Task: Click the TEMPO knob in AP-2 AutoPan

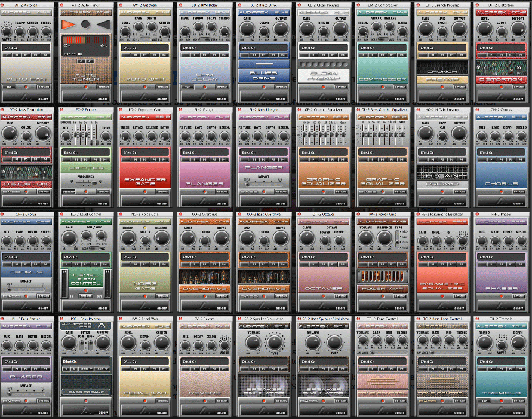Action: click(x=20, y=32)
